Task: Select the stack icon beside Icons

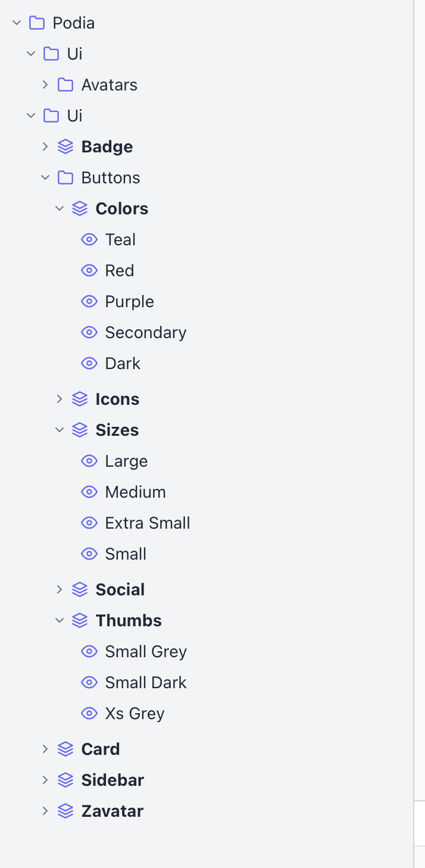Action: (80, 399)
